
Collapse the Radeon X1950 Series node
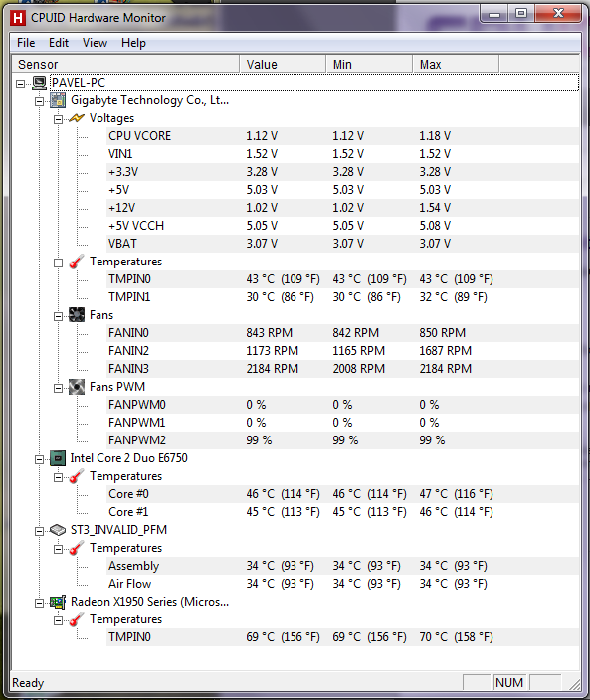point(40,603)
